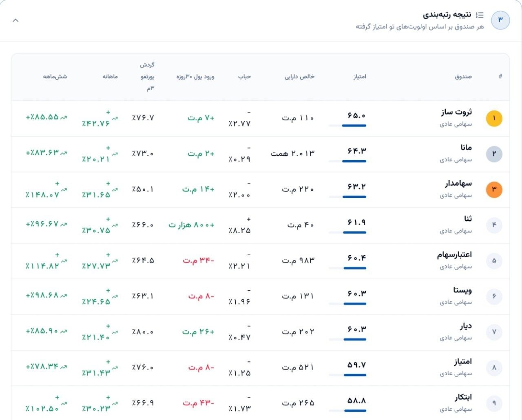Screen dimensions: 522x420
Task: Click the +۲۶ م.ت inflow value
Action: click(x=199, y=332)
